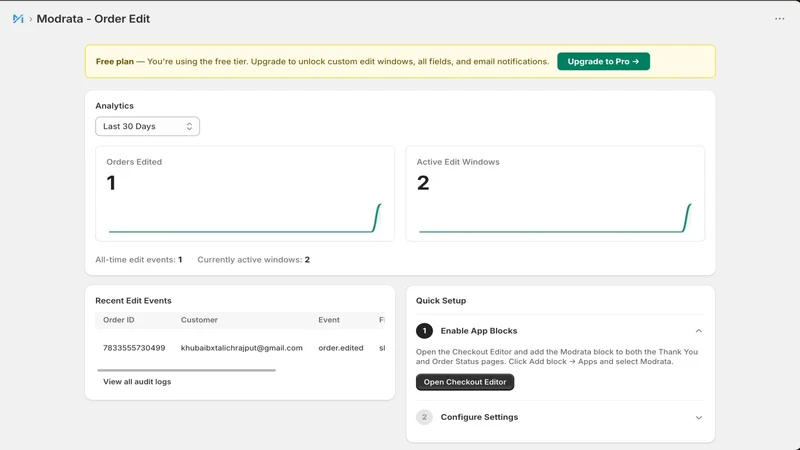
Task: Click step 1 number badge
Action: [x=424, y=331]
